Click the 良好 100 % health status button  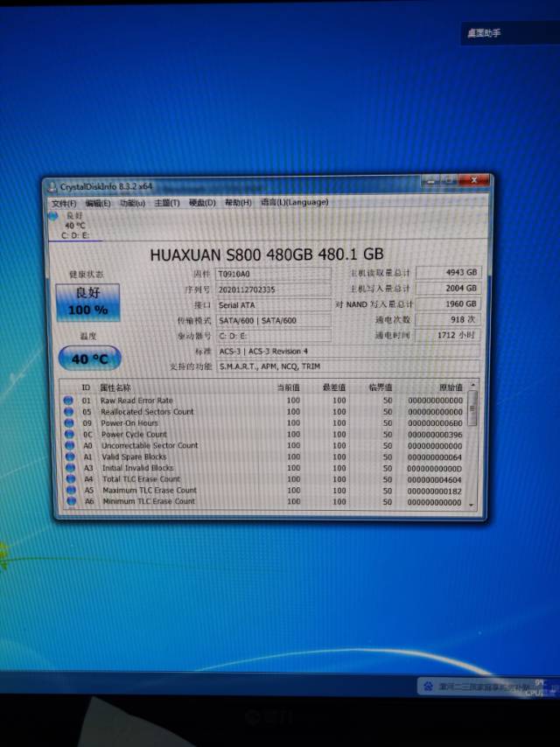tap(88, 303)
